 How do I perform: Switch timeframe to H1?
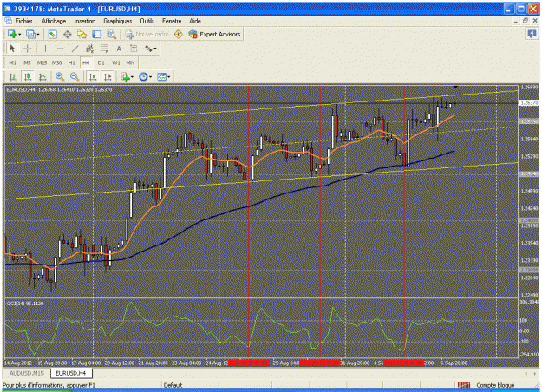[71, 62]
